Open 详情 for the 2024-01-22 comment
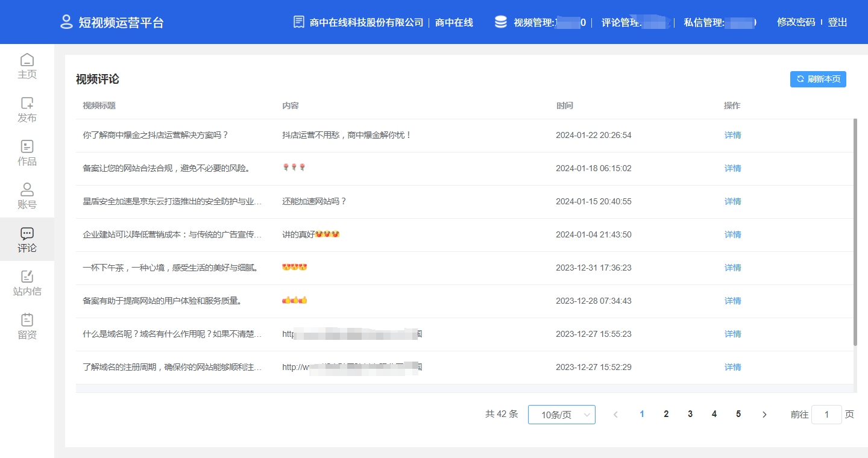This screenshot has width=868, height=458. (x=732, y=136)
